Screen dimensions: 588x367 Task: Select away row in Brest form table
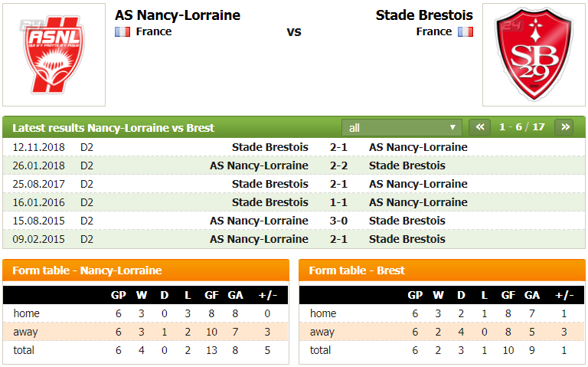pyautogui.click(x=442, y=332)
